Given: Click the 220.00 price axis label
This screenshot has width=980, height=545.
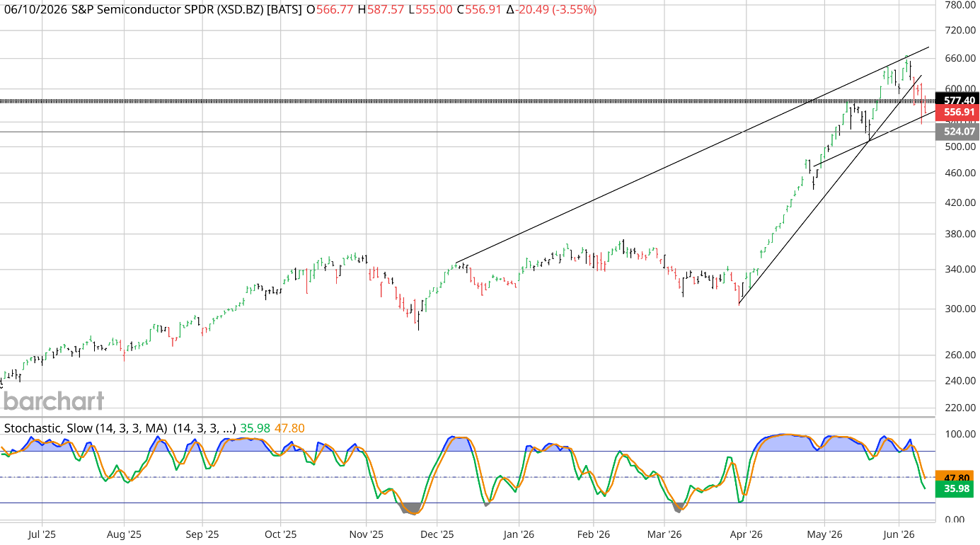Looking at the screenshot, I should click(x=960, y=408).
